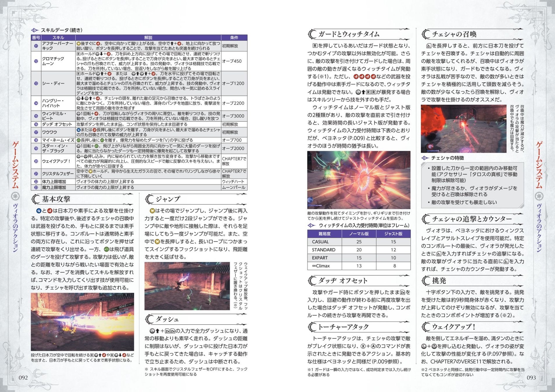Click the crescent icon beside 基本攻撃 heading
Image resolution: width=555 pixels, height=392 pixels.
(x=35, y=199)
